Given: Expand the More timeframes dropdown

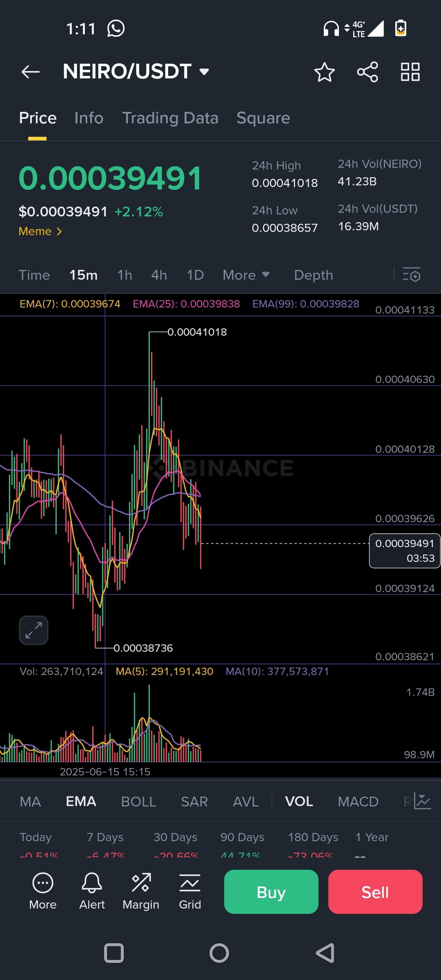Looking at the screenshot, I should coord(246,275).
